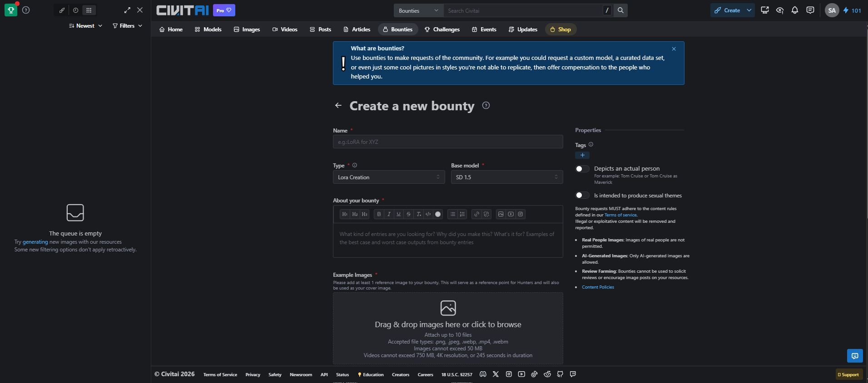This screenshot has width=868, height=383.
Task: Click the About your bounty text area
Action: pos(448,240)
